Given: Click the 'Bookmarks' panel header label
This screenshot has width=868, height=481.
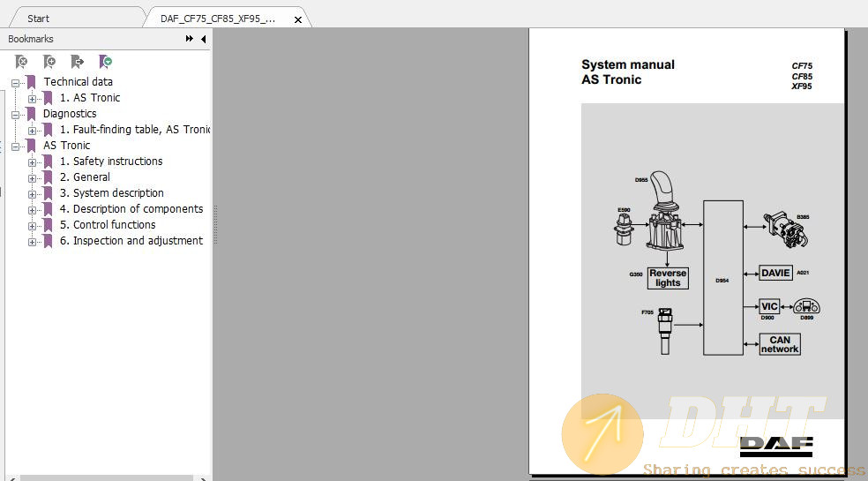Looking at the screenshot, I should [31, 39].
